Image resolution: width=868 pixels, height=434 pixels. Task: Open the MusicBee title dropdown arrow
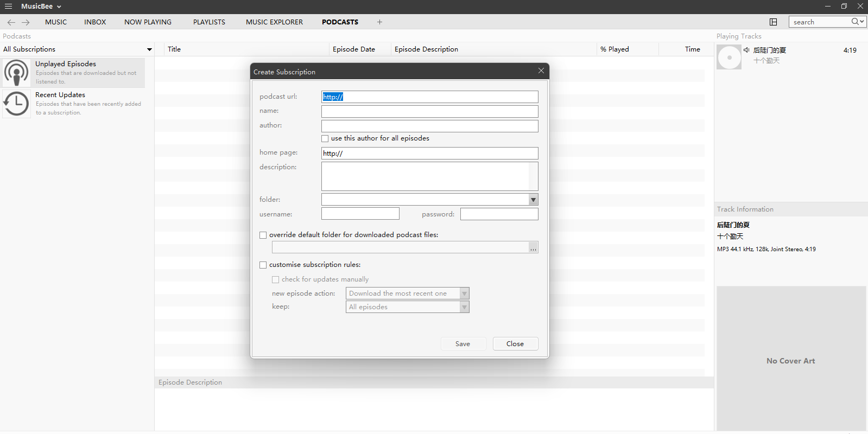coord(59,7)
